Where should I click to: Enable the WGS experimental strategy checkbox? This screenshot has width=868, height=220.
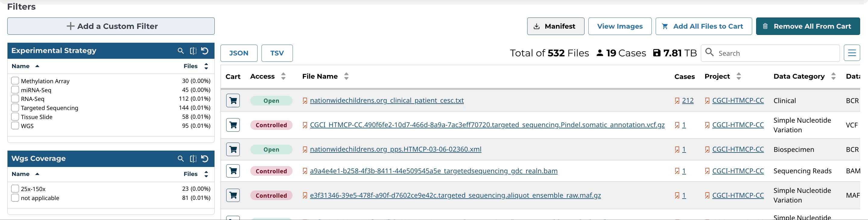pyautogui.click(x=15, y=126)
